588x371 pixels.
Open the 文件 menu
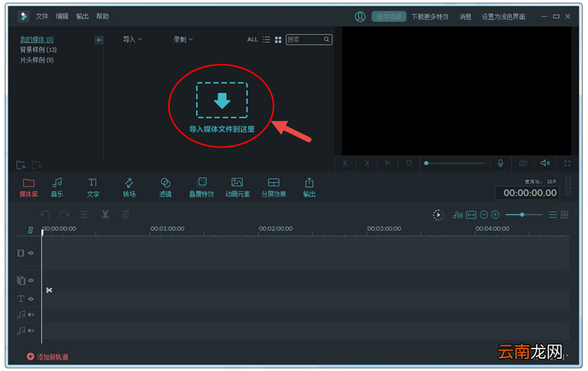coord(42,16)
